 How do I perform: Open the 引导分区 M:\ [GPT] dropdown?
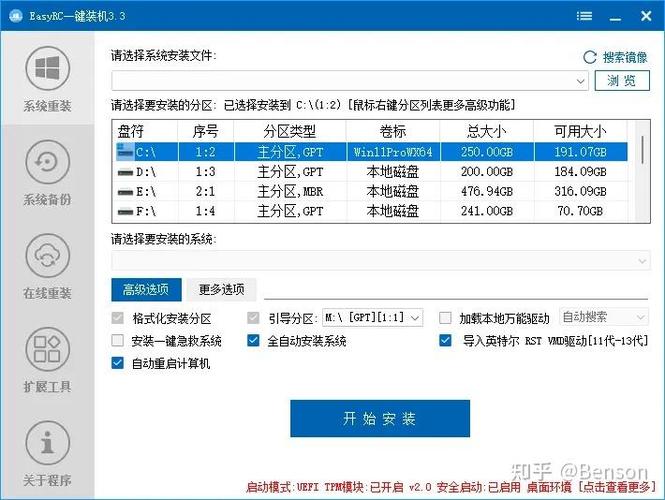[x=373, y=317]
